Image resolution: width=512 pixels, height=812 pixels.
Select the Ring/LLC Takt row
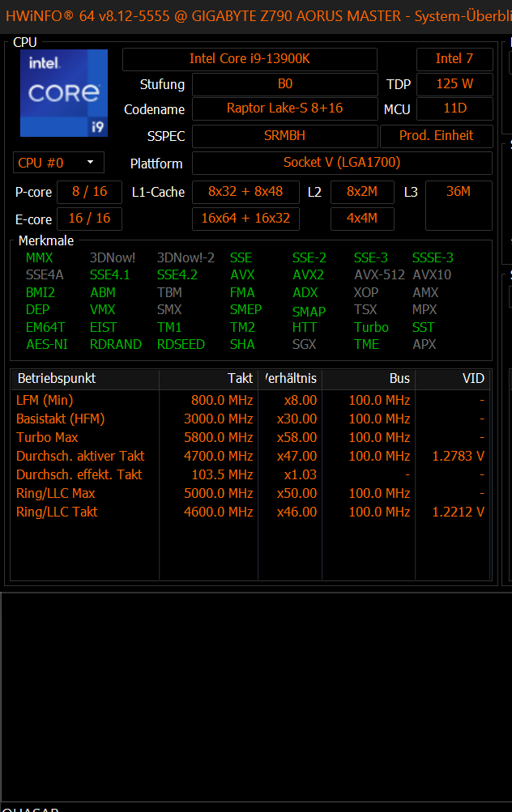pos(250,512)
